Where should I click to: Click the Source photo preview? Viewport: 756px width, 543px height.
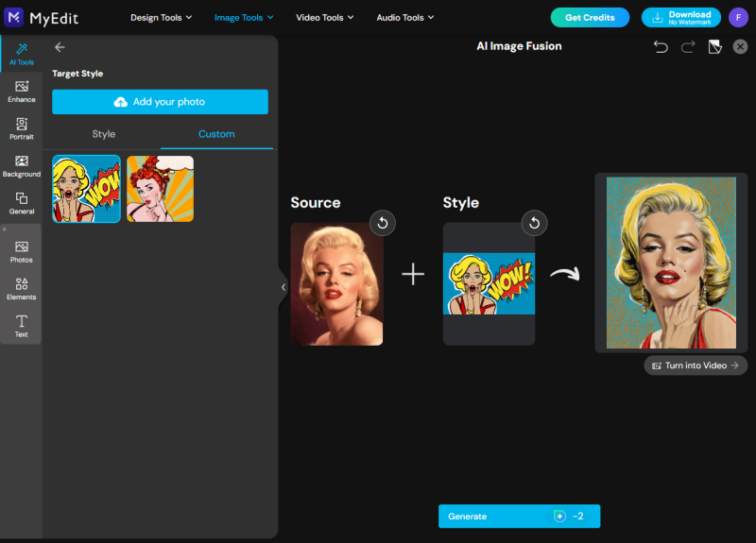point(336,284)
